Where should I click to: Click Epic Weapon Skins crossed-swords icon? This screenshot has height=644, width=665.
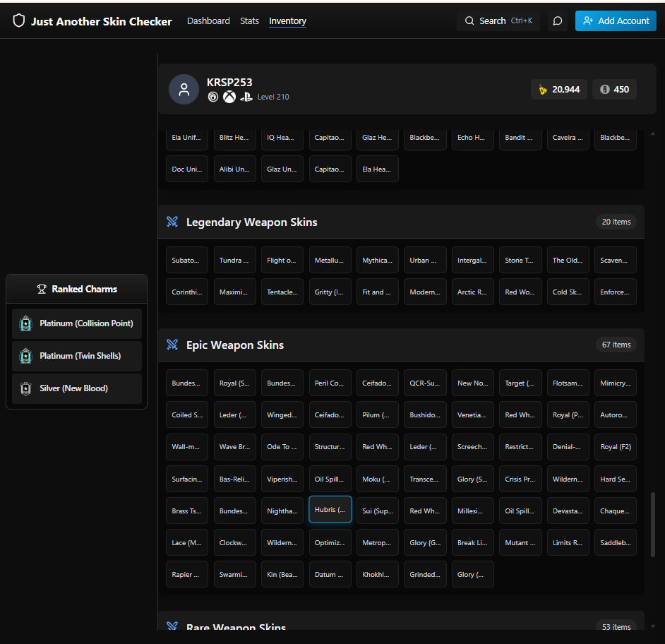pyautogui.click(x=172, y=345)
